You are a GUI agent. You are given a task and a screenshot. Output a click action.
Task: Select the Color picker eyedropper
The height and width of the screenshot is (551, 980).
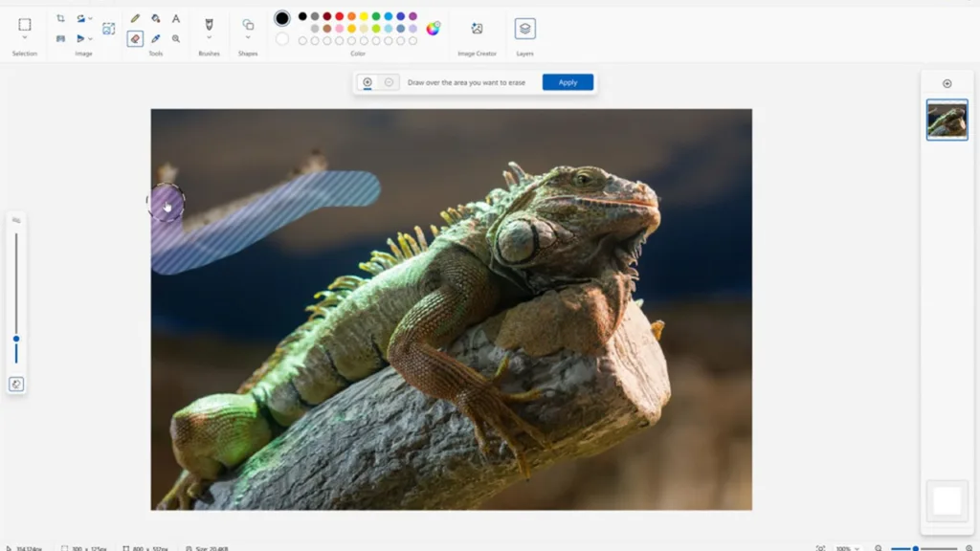tap(156, 38)
